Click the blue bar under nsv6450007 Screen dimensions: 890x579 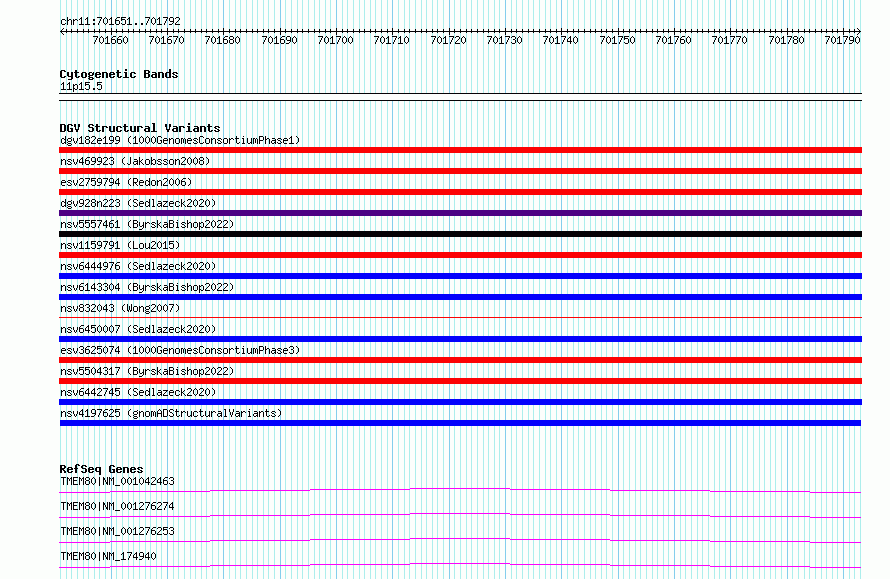460,339
